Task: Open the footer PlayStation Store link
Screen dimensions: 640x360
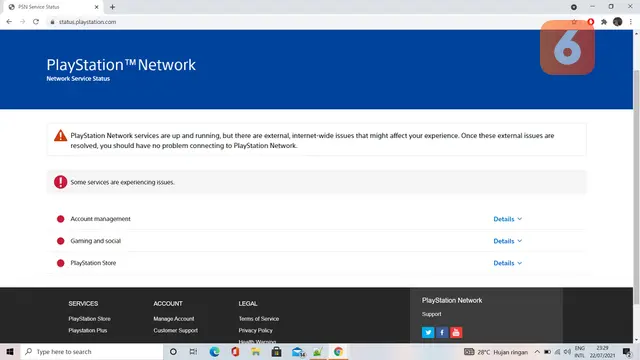Action: point(89,319)
